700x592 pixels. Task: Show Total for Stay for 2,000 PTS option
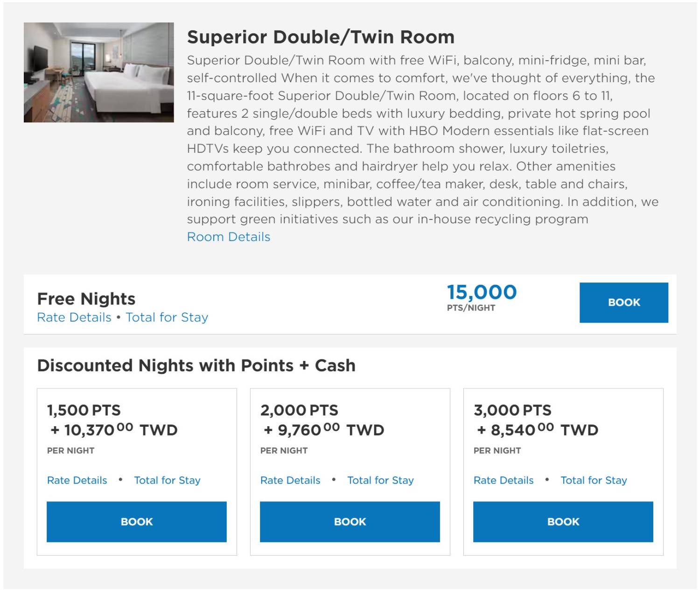click(380, 480)
